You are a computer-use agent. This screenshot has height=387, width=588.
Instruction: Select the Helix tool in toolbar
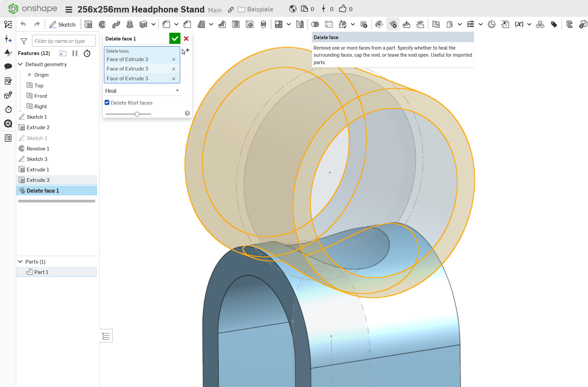[x=471, y=24]
